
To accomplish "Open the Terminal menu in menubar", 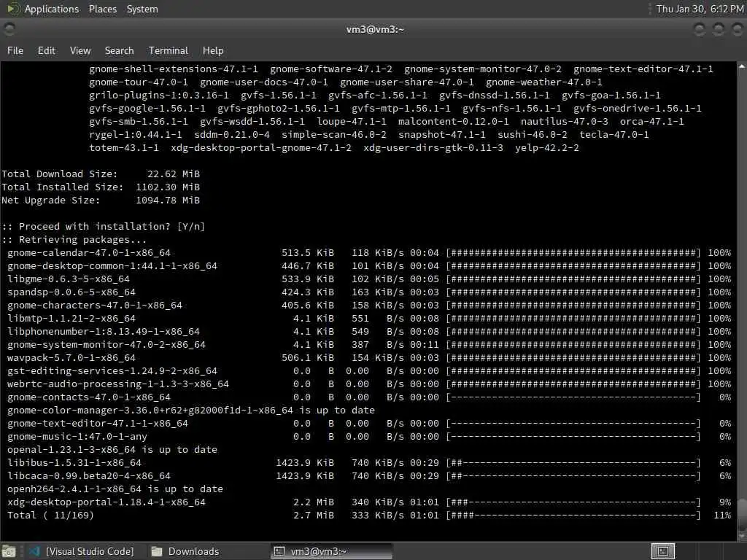I will pos(169,50).
